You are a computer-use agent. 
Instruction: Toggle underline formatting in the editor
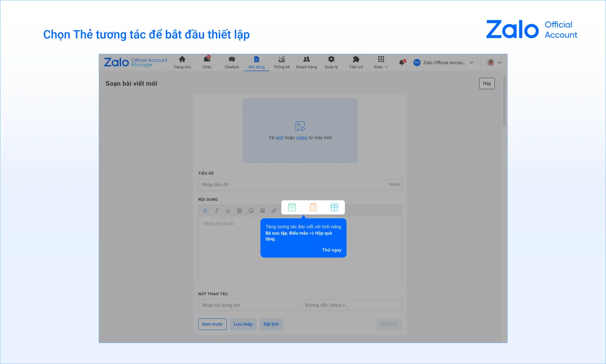pos(228,211)
